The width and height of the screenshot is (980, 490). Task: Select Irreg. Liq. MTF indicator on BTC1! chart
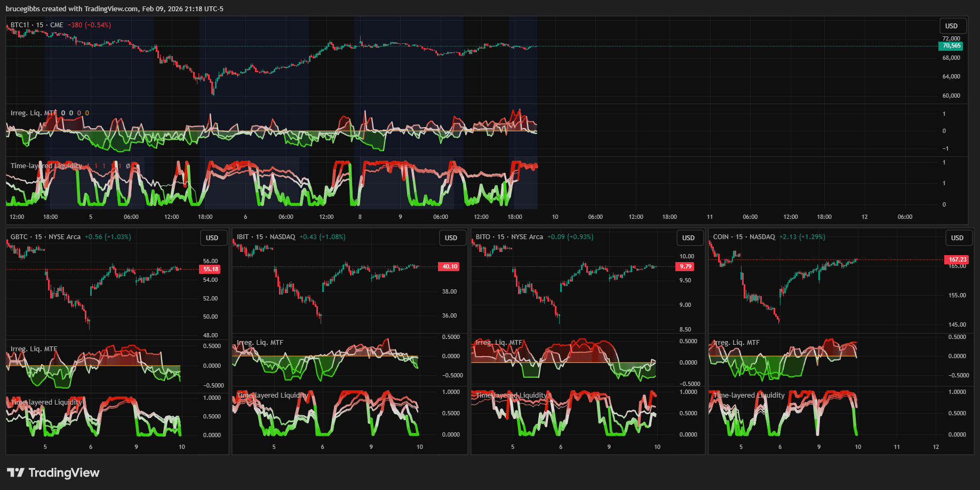click(x=34, y=113)
